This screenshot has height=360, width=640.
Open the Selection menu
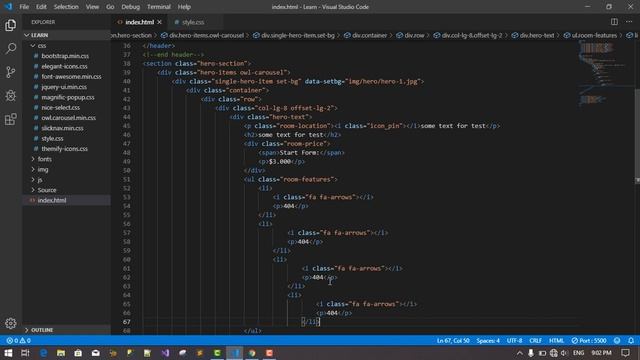click(66, 7)
